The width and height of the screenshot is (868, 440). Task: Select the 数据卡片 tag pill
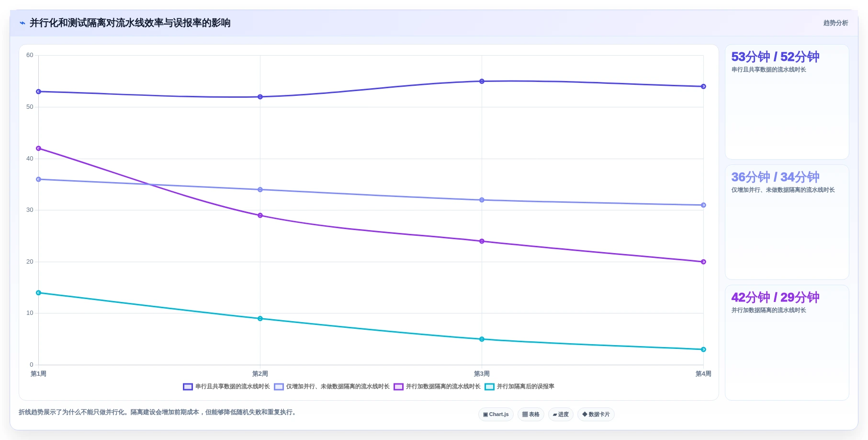[596, 414]
